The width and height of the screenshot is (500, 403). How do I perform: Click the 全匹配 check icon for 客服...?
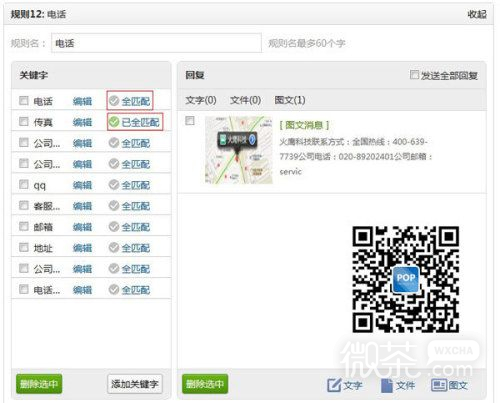pos(114,206)
